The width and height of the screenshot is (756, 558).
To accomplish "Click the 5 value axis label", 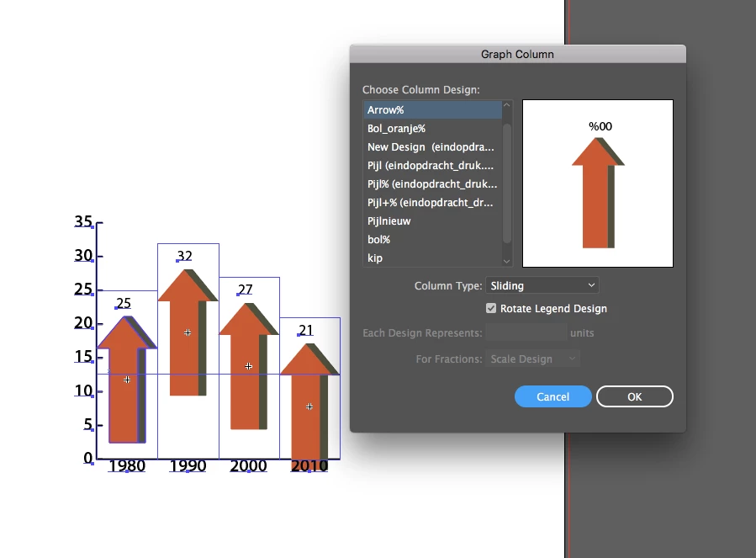I will (87, 424).
